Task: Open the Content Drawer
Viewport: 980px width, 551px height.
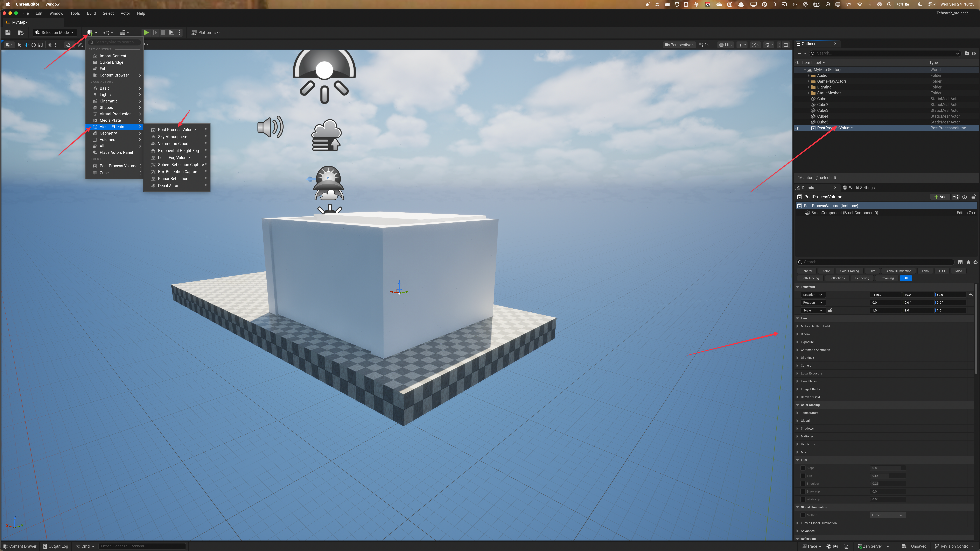Action: 20,546
